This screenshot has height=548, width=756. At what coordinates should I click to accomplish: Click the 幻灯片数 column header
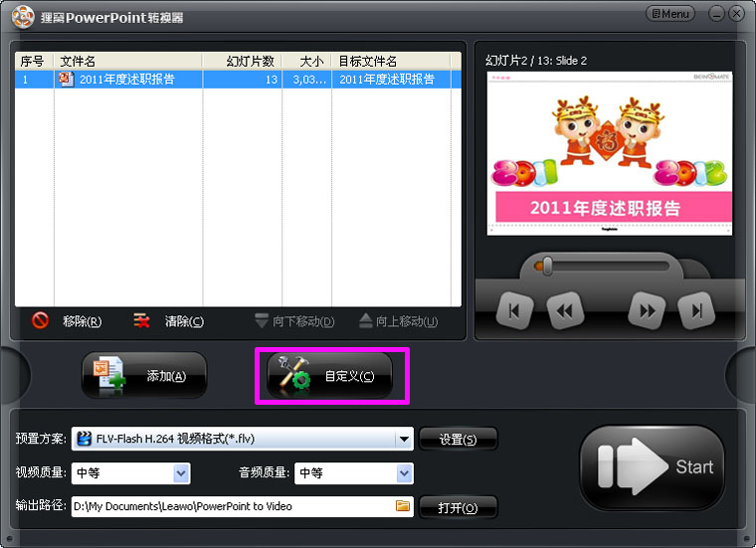(242, 62)
